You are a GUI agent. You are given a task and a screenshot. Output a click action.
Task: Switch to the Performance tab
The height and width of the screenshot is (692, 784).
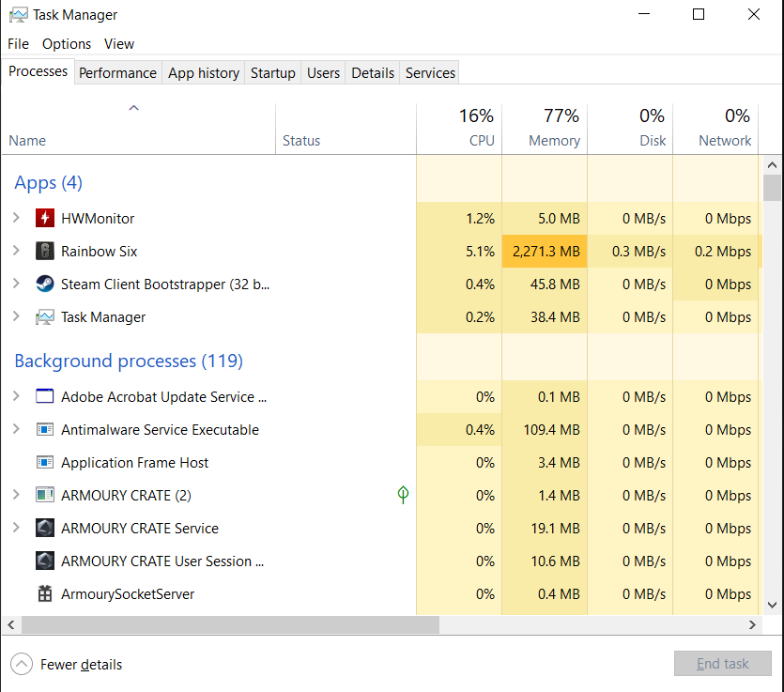coord(118,73)
